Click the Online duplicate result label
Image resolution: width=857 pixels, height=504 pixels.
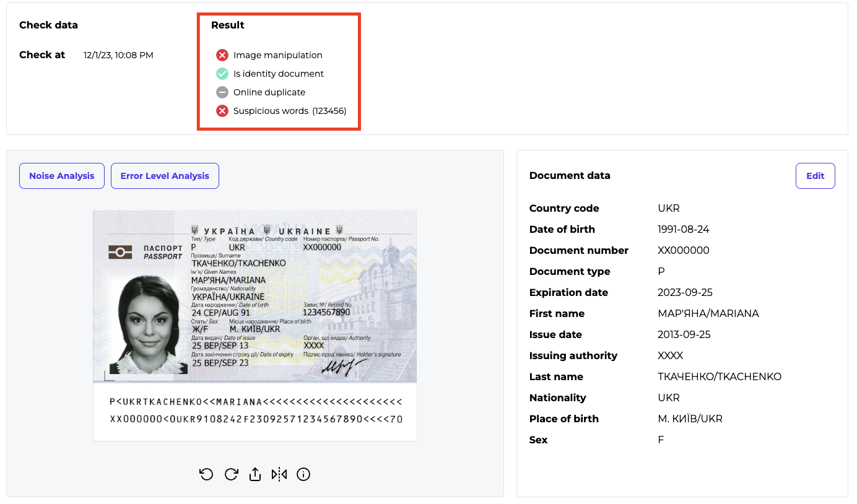pyautogui.click(x=269, y=92)
